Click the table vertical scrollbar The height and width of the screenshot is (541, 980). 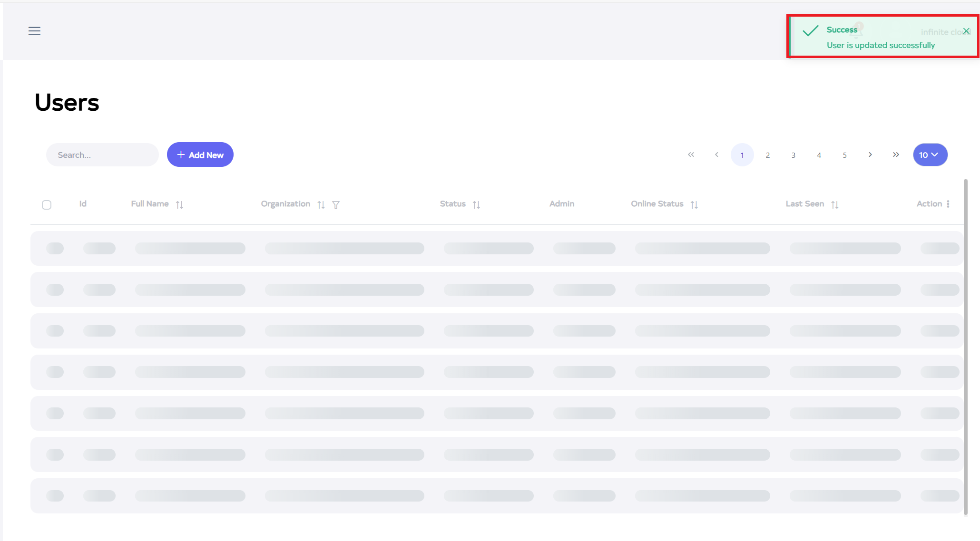[x=965, y=347]
